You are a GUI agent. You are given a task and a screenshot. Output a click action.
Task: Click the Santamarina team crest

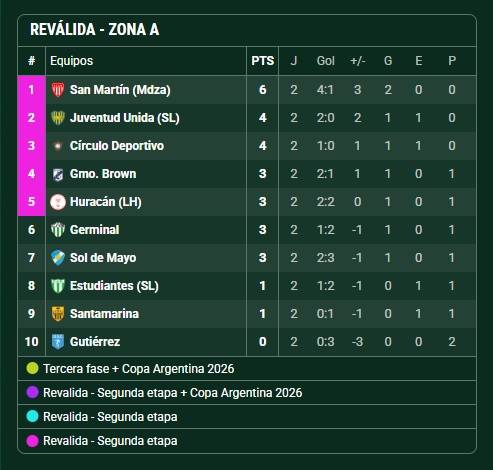[58, 314]
